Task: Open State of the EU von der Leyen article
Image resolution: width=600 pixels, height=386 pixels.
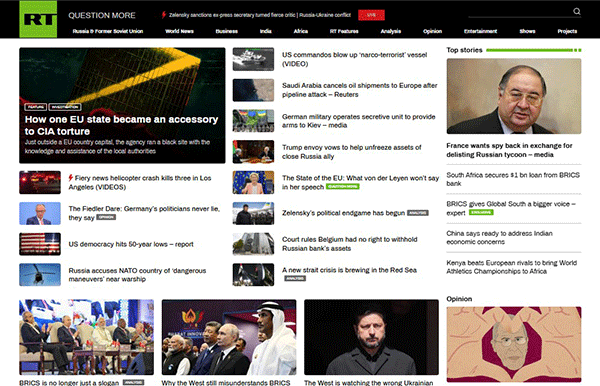Action: coord(360,182)
